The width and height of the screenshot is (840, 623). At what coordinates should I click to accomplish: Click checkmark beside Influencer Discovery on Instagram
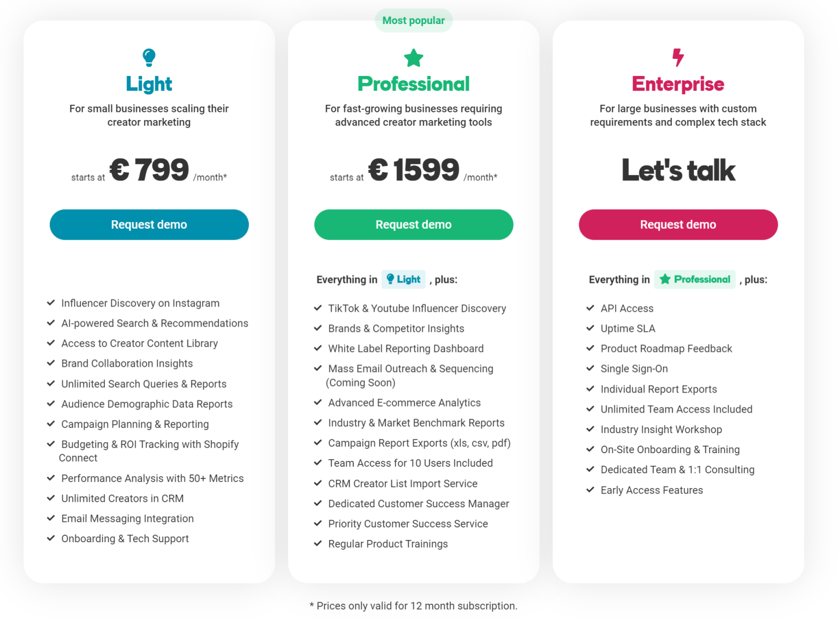tap(51, 302)
